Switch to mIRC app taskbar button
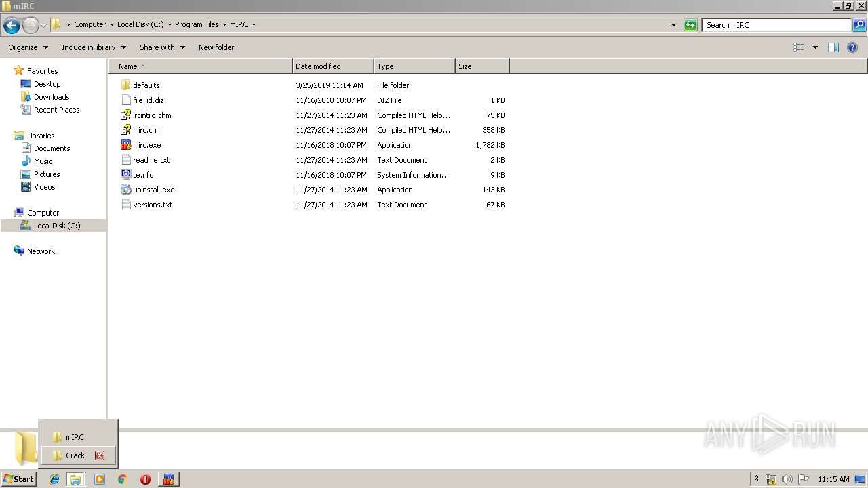 click(168, 479)
